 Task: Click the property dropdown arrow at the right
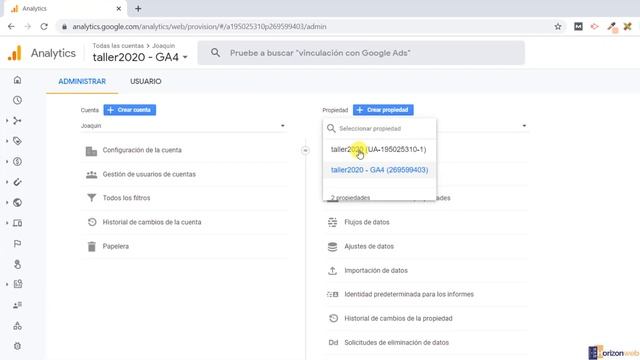(x=524, y=126)
